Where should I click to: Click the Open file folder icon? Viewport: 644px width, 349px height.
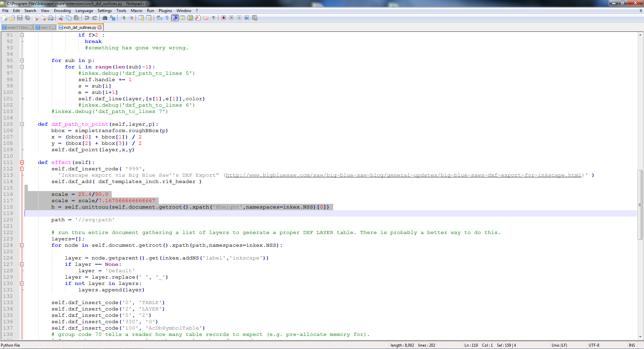tap(12, 18)
